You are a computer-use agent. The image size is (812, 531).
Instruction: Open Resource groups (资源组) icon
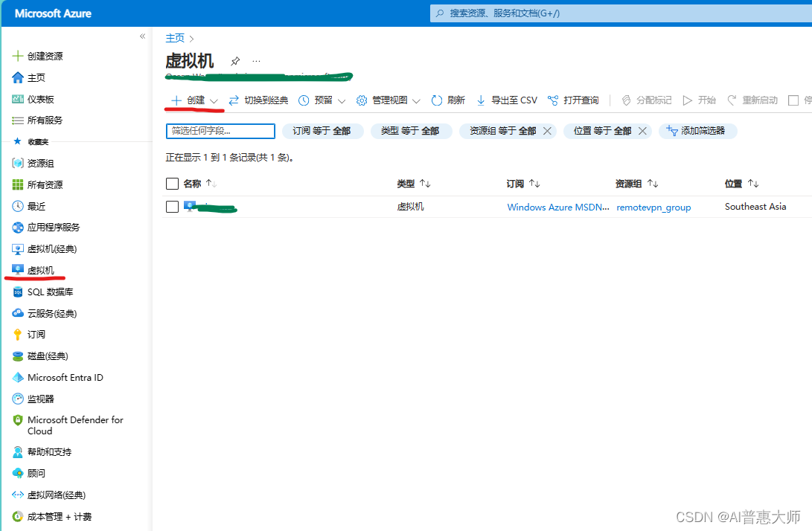click(x=18, y=163)
